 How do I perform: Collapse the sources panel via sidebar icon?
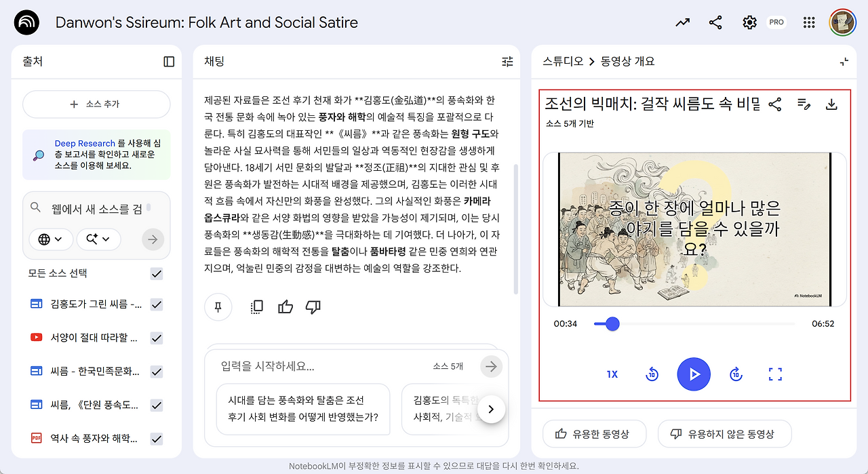(x=169, y=62)
